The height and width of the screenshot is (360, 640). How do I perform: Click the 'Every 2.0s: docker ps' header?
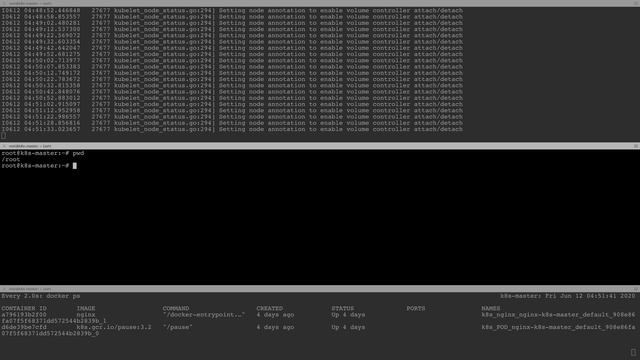(41, 296)
